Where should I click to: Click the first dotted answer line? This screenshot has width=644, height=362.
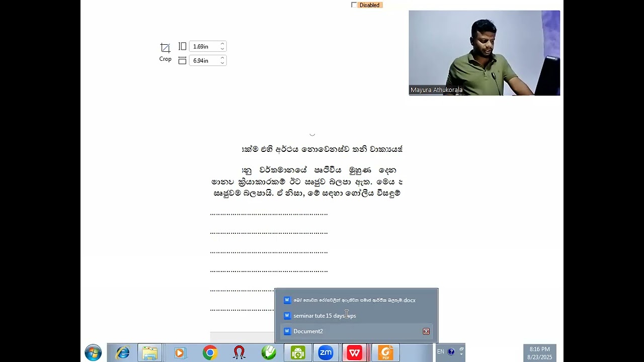pos(269,214)
